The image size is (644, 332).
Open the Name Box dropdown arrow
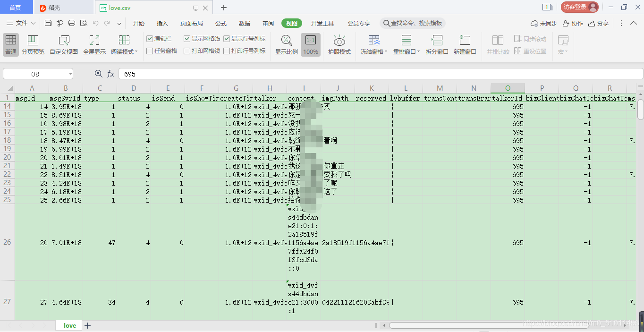(70, 74)
